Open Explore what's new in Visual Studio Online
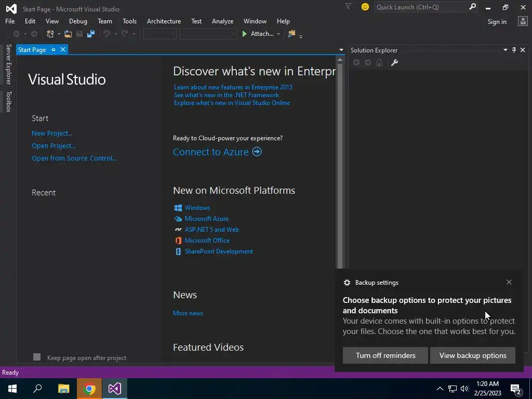Image resolution: width=532 pixels, height=399 pixels. tap(232, 103)
